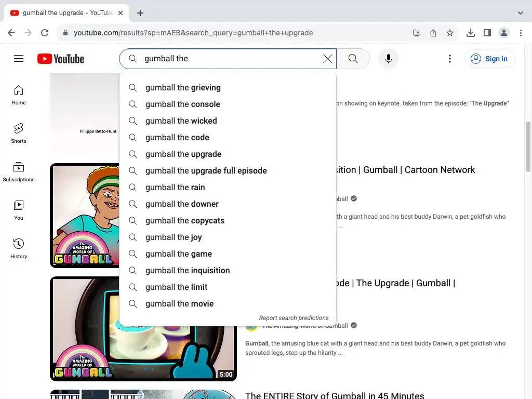Viewport: 532px width, 399px height.
Task: Clear the search box with the X
Action: point(327,59)
